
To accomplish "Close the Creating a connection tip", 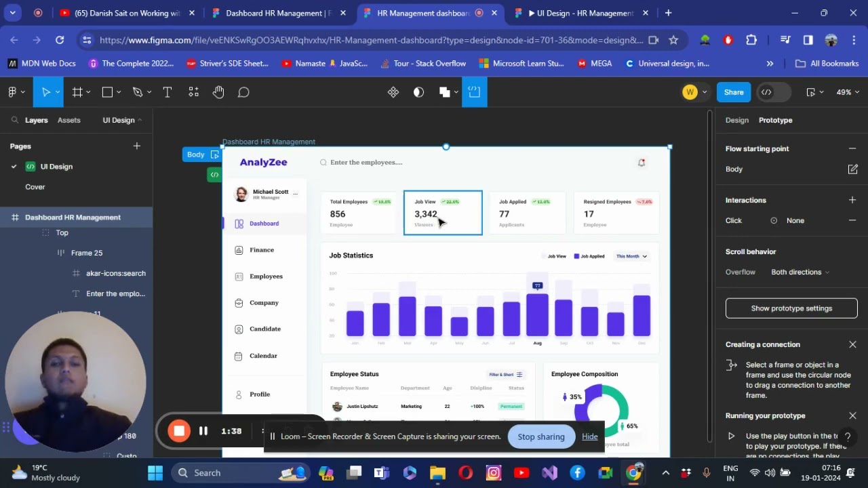I will click(x=852, y=344).
